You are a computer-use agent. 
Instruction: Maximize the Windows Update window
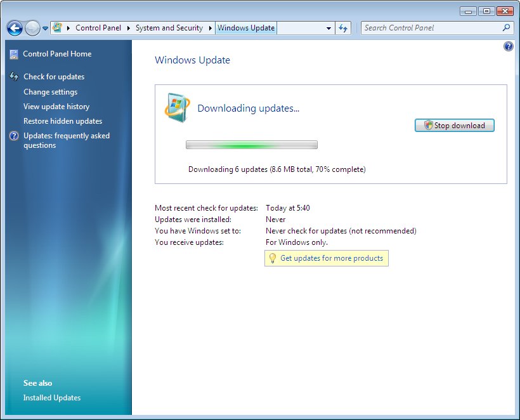pos(486,11)
